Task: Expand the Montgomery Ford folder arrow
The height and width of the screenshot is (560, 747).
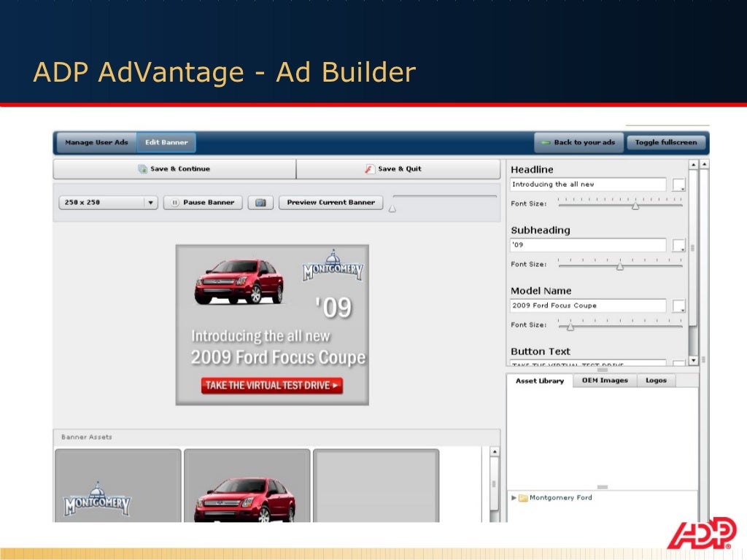Action: 514,497
